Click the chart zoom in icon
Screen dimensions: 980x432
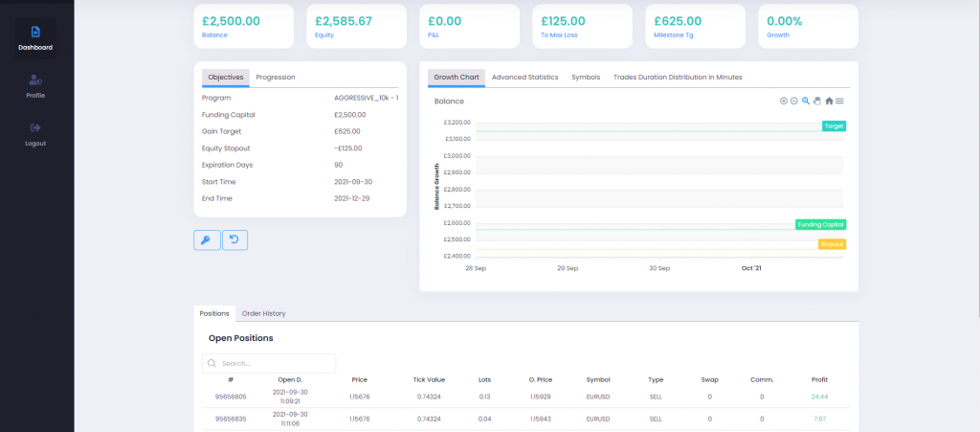[784, 101]
